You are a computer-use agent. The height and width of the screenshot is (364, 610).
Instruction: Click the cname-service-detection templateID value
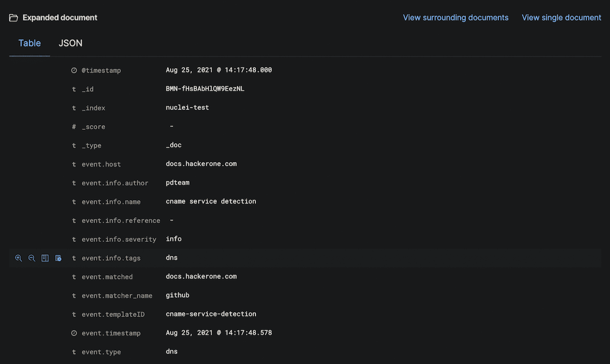pyautogui.click(x=211, y=314)
